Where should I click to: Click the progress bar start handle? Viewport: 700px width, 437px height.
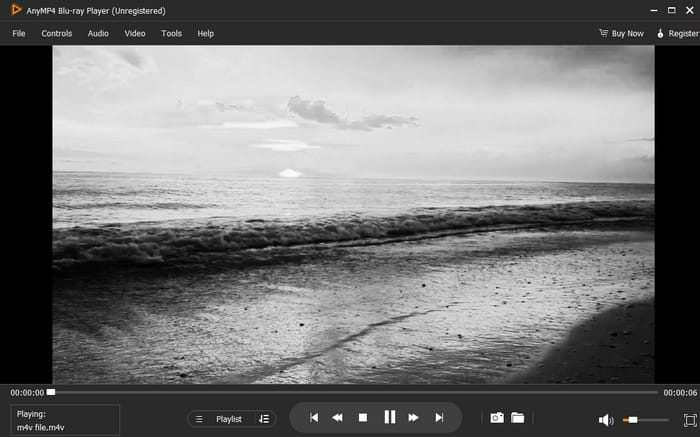[51, 392]
